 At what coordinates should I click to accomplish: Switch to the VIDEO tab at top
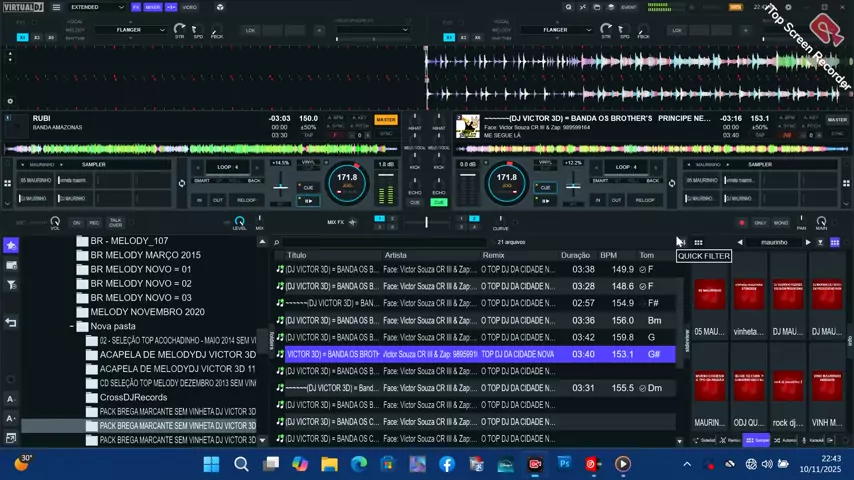190,7
